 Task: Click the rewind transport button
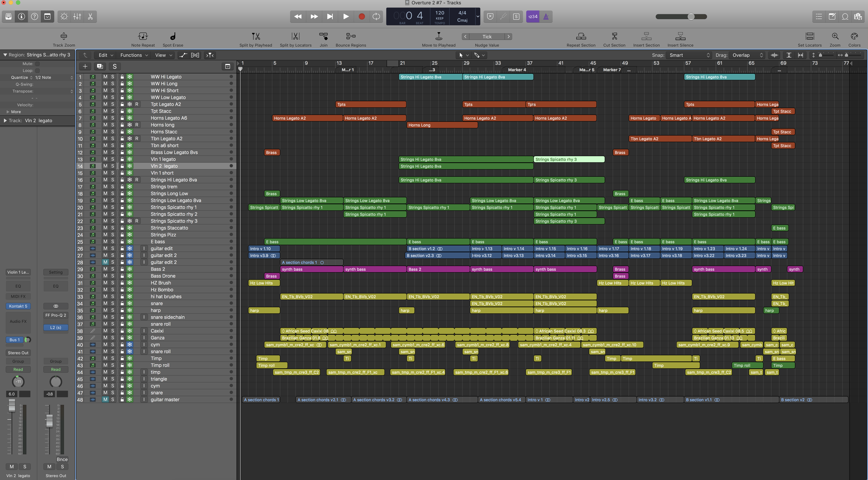click(298, 16)
